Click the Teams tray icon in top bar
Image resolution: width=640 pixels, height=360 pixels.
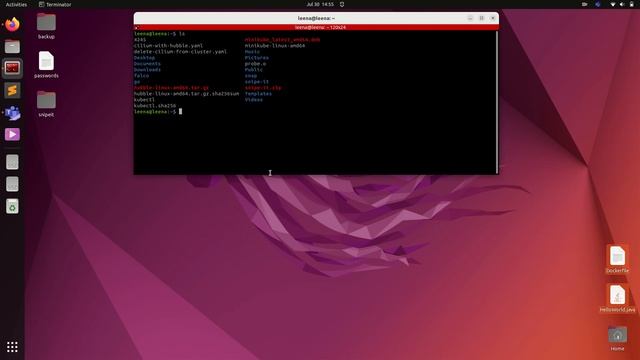click(598, 4)
